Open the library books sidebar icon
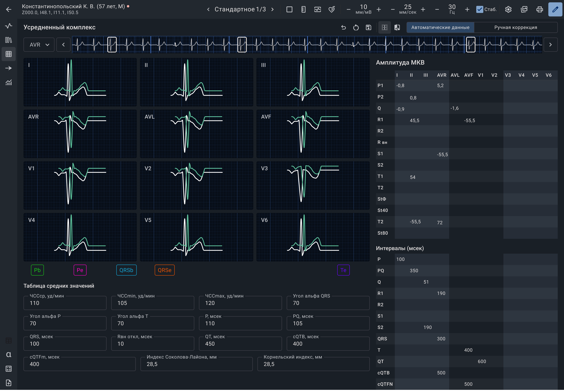Viewport: 564px width, 392px height. pos(9,40)
